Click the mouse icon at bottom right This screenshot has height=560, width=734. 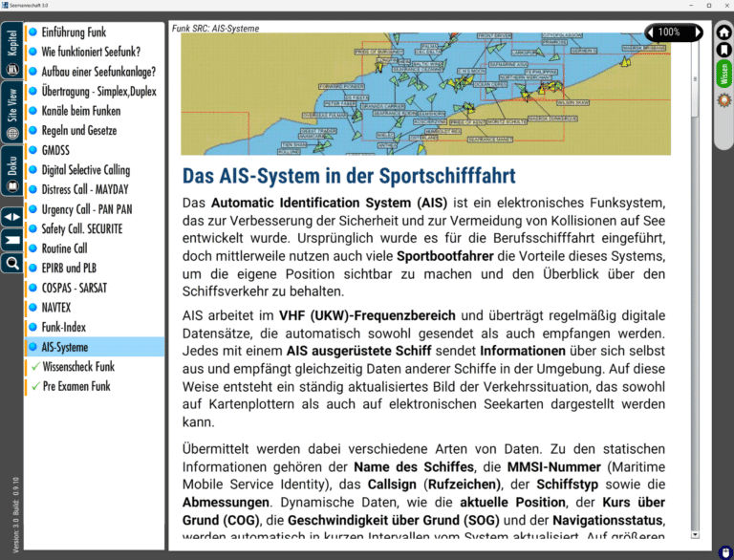tap(725, 552)
